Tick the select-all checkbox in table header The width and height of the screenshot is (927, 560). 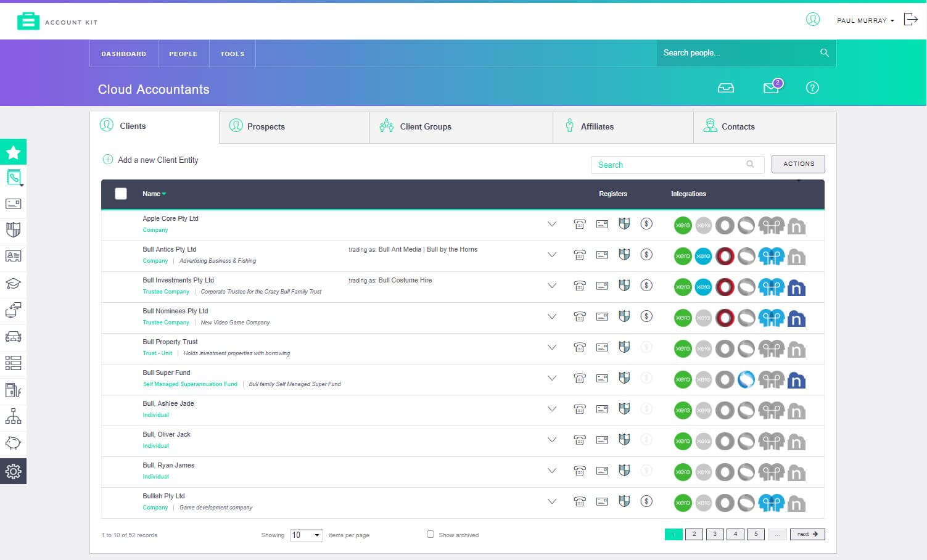click(x=121, y=194)
